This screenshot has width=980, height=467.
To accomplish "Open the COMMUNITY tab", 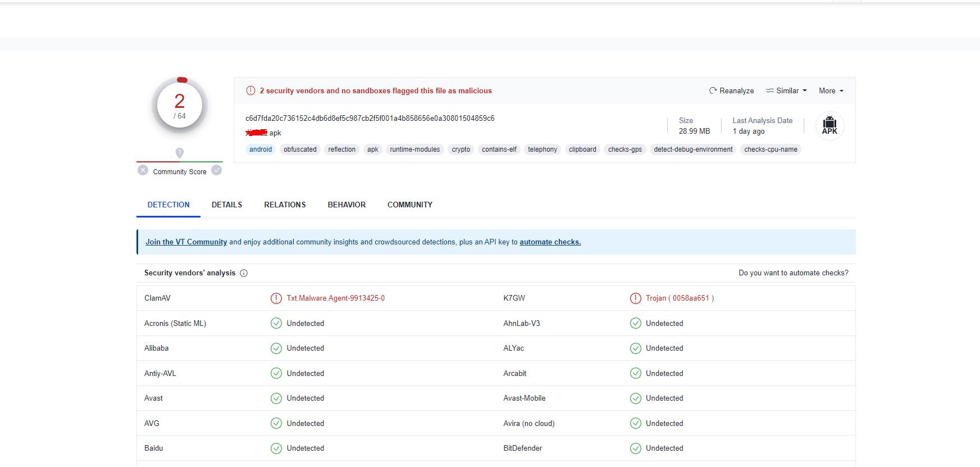I will [x=410, y=205].
